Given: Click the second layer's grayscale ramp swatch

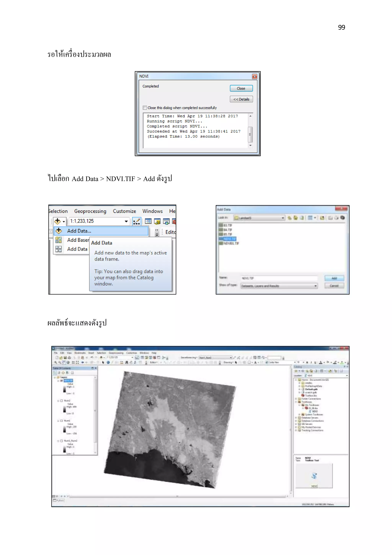Looking at the screenshot, I should click(65, 409).
